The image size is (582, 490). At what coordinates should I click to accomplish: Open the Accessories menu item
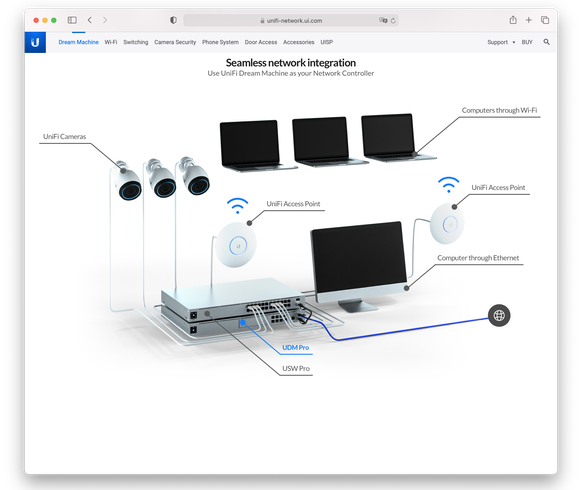point(298,42)
